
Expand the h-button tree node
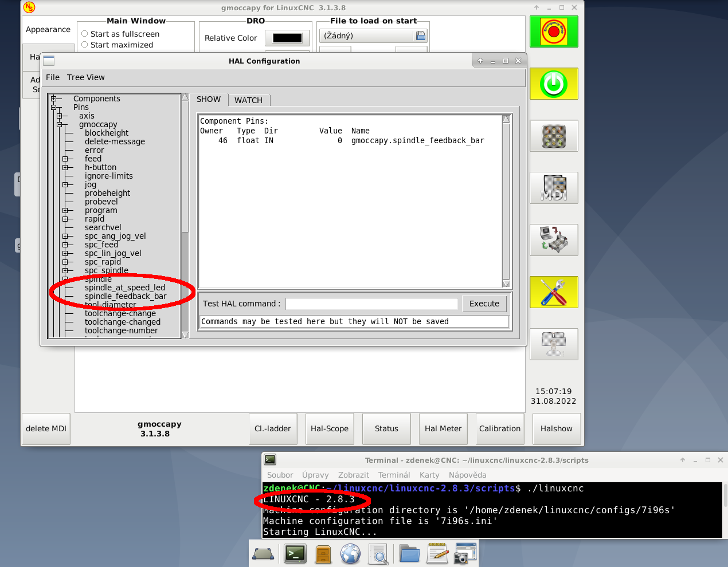65,167
